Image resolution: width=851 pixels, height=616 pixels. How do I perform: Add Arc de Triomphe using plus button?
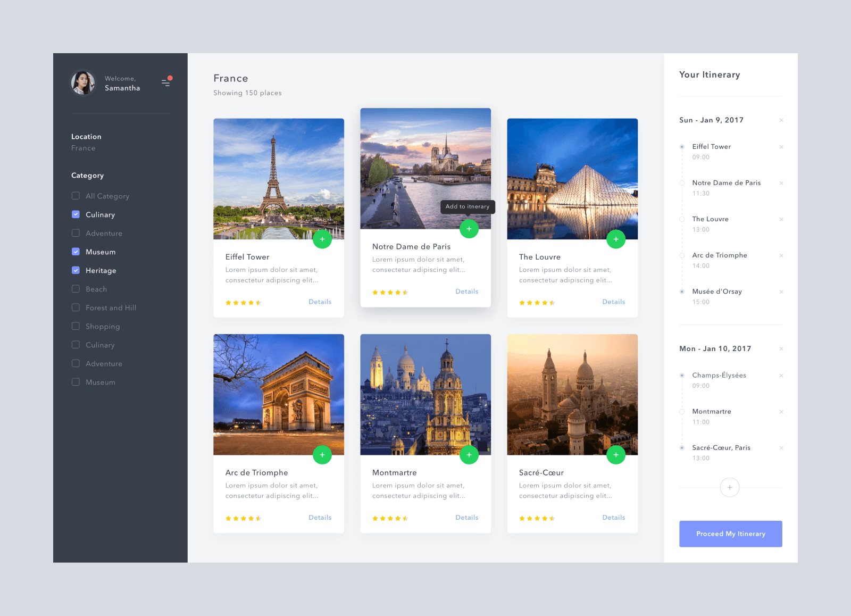(322, 455)
